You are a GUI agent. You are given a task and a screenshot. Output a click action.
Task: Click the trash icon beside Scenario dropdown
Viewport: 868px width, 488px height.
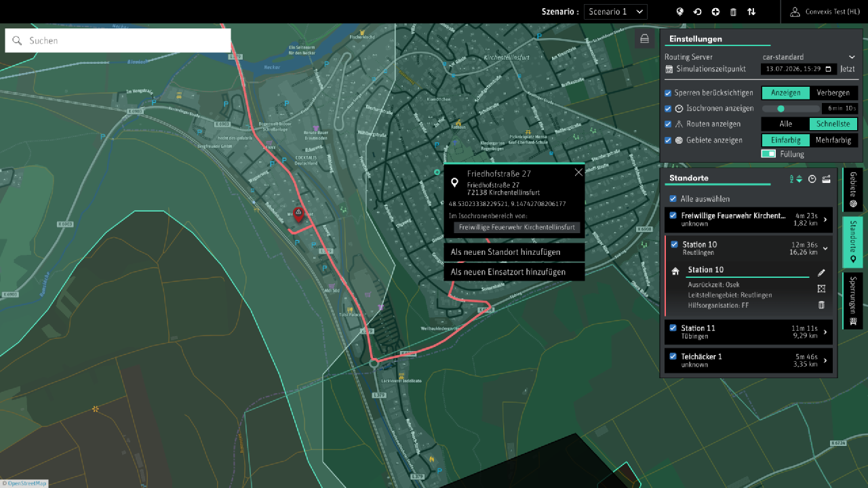(733, 12)
